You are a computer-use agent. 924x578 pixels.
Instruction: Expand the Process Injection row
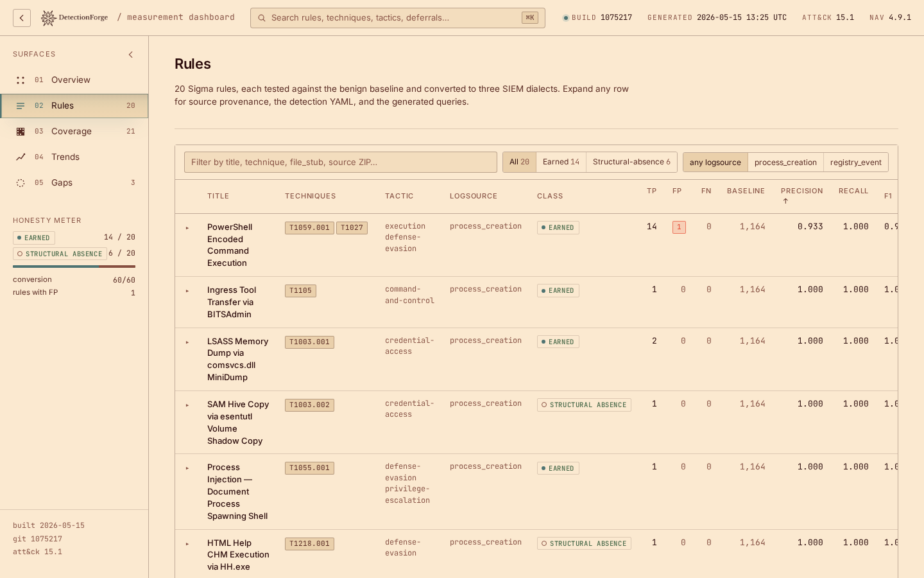(187, 468)
